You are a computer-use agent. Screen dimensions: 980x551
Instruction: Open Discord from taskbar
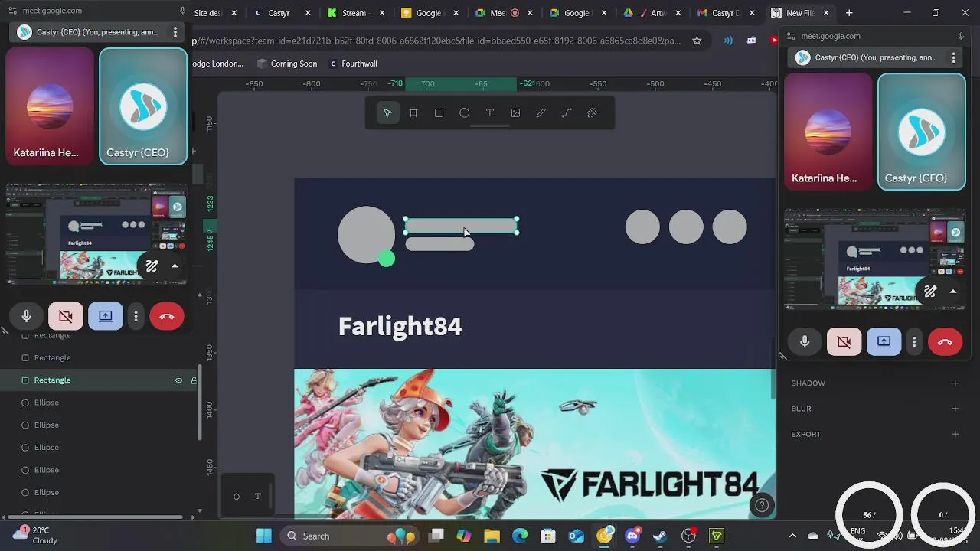click(x=632, y=536)
